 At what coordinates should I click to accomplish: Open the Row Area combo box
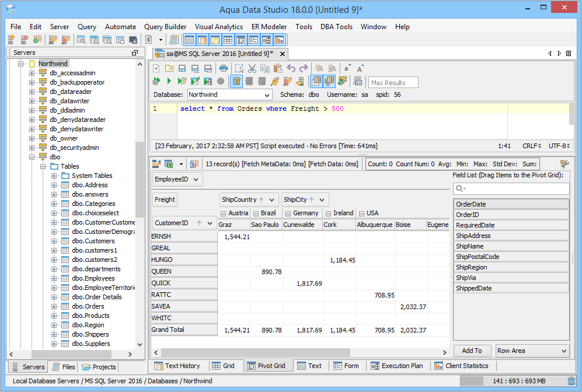click(532, 351)
